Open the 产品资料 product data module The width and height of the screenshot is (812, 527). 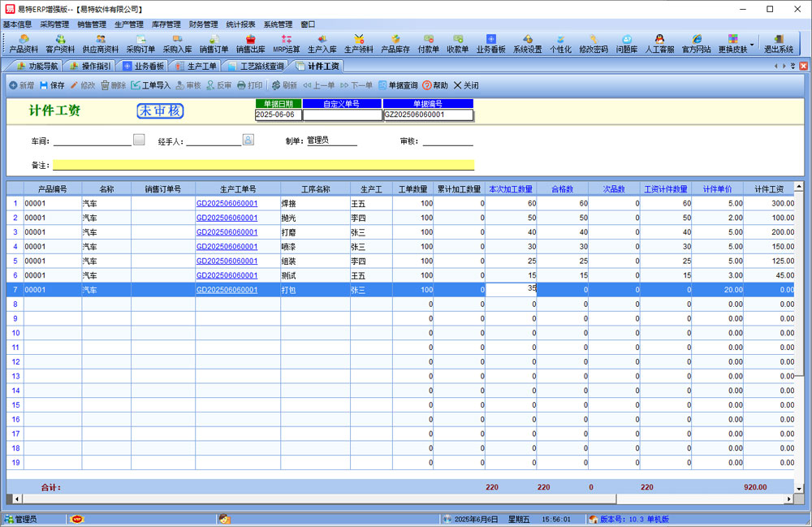pyautogui.click(x=24, y=43)
